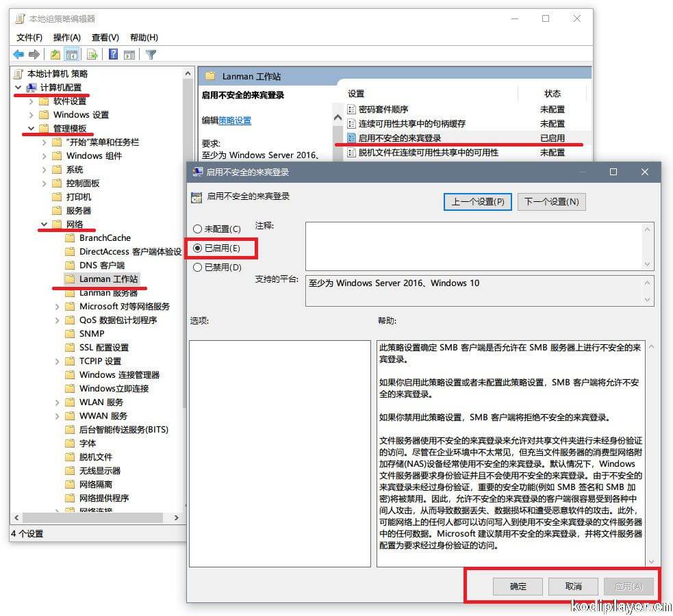Open the 操作(A) menu
Screen dimensions: 673x616
click(67, 37)
